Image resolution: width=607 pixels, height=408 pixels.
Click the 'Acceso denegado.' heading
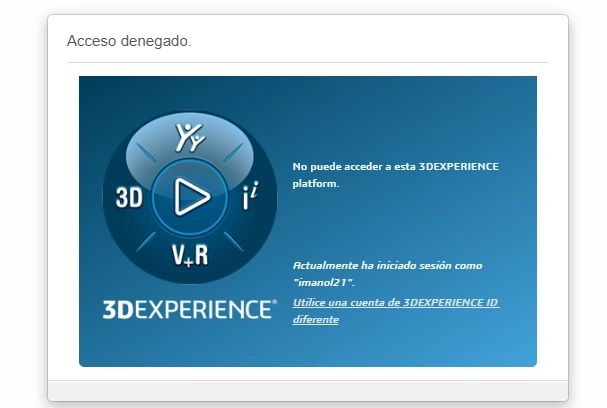129,41
